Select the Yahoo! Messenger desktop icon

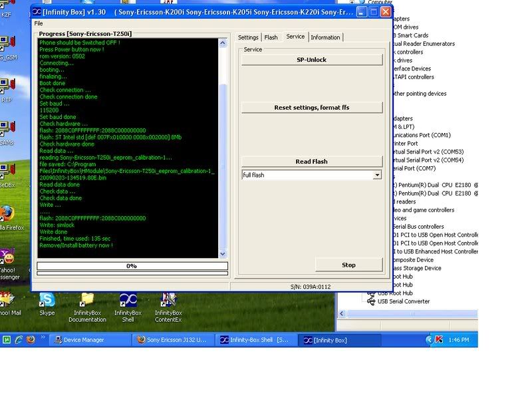[x=9, y=265]
